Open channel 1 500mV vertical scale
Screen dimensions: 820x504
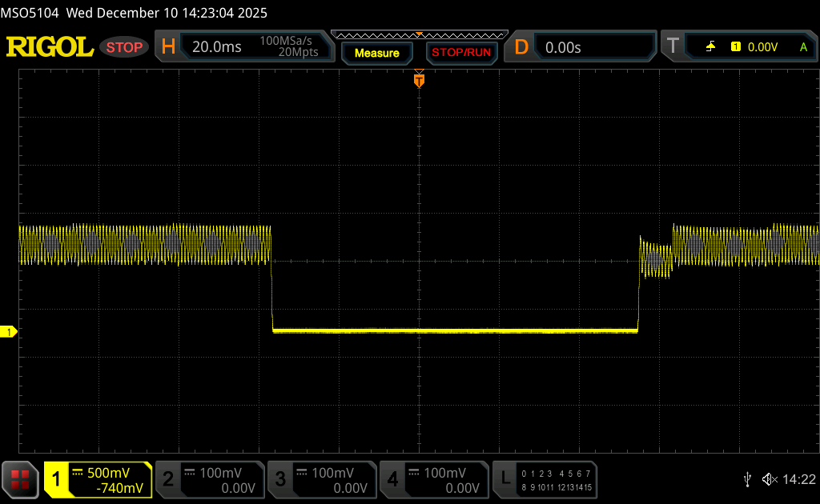click(x=108, y=473)
